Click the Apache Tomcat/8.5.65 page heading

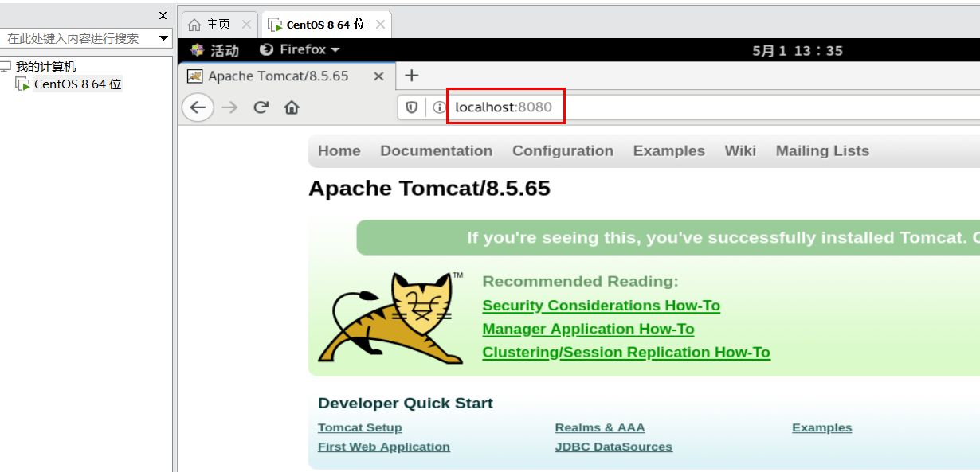[x=429, y=189]
